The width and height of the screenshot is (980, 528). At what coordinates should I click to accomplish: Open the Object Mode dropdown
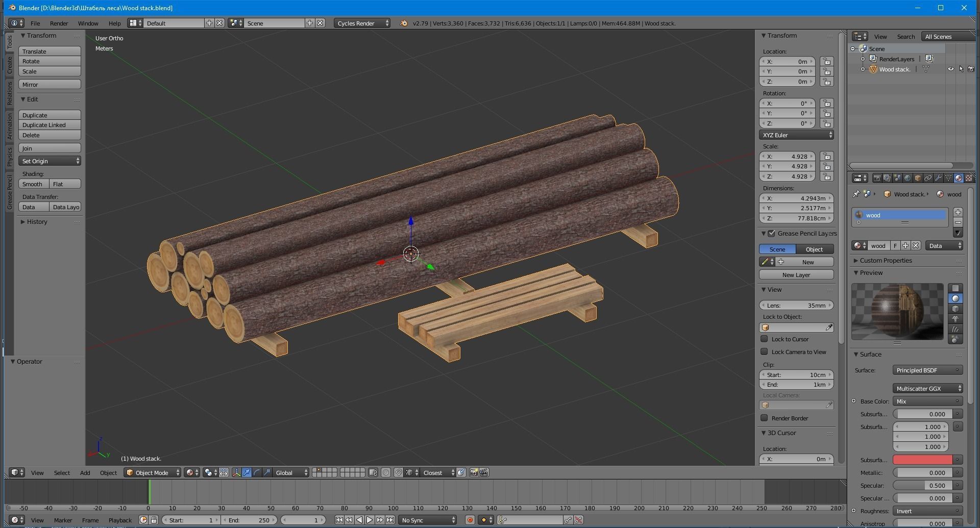tap(152, 472)
